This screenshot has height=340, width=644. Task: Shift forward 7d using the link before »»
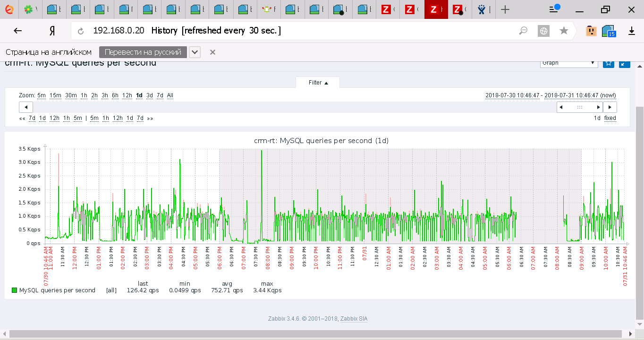pyautogui.click(x=140, y=119)
